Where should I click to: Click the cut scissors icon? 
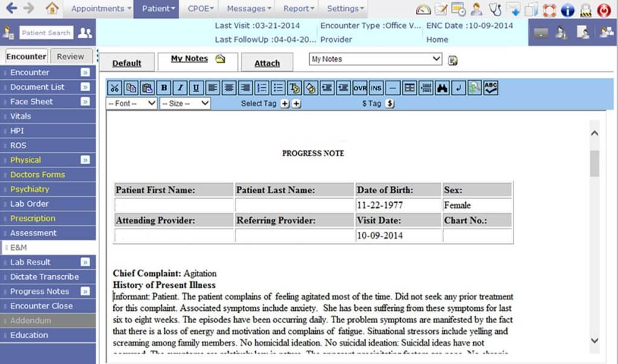(x=115, y=88)
